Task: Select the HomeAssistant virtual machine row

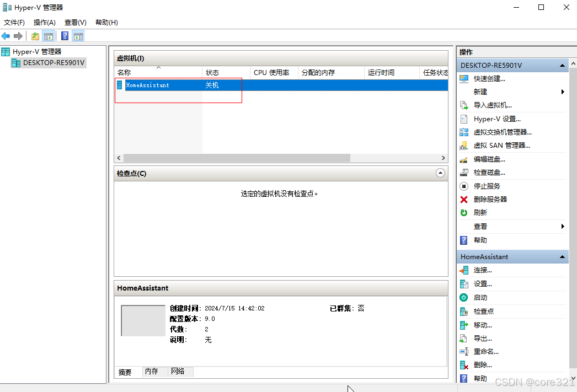Action: tap(281, 85)
